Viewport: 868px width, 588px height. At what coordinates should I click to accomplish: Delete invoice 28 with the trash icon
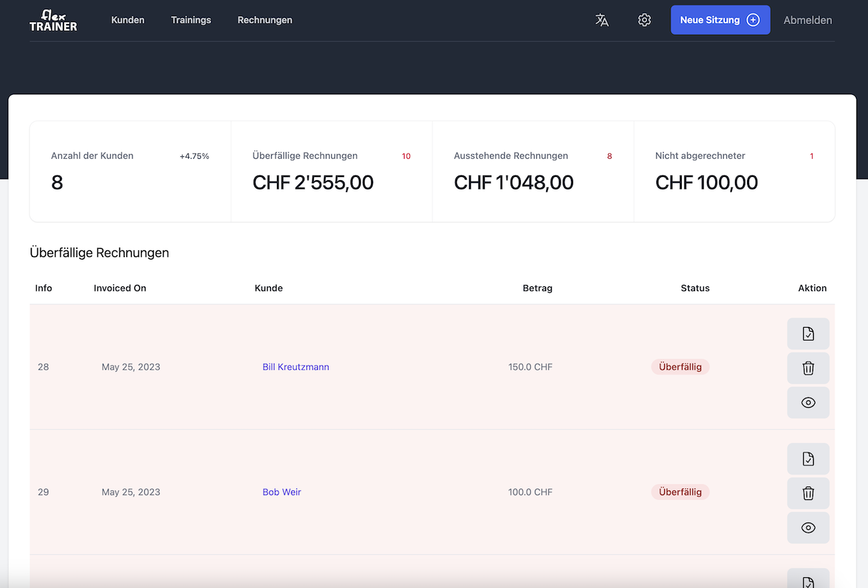coord(808,368)
